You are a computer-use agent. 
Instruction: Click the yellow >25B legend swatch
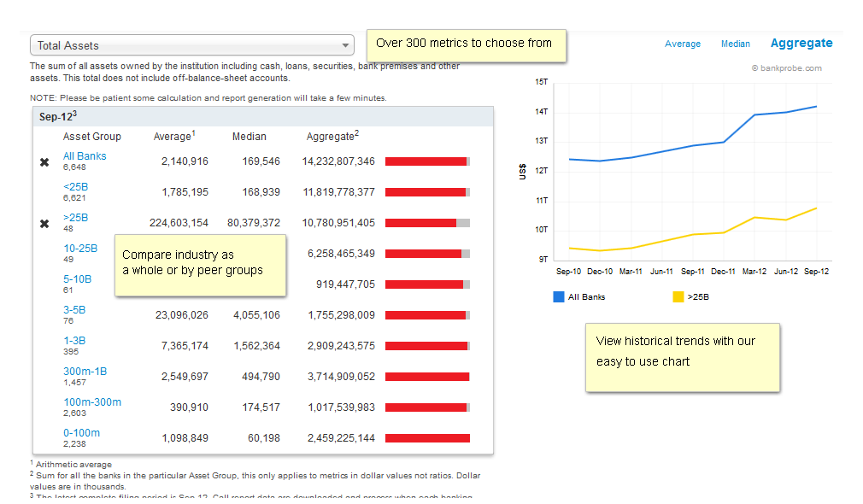678,297
